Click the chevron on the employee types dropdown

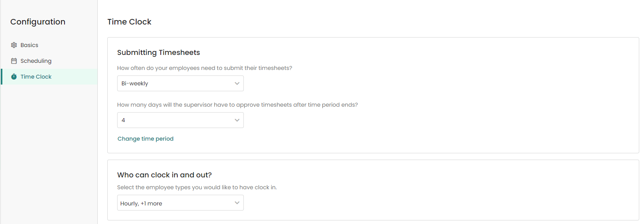click(x=237, y=203)
